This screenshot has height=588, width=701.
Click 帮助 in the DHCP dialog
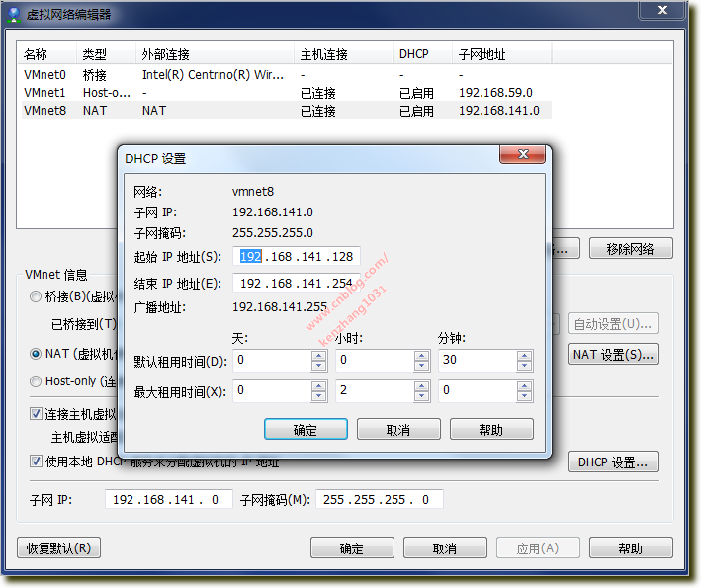pos(491,429)
